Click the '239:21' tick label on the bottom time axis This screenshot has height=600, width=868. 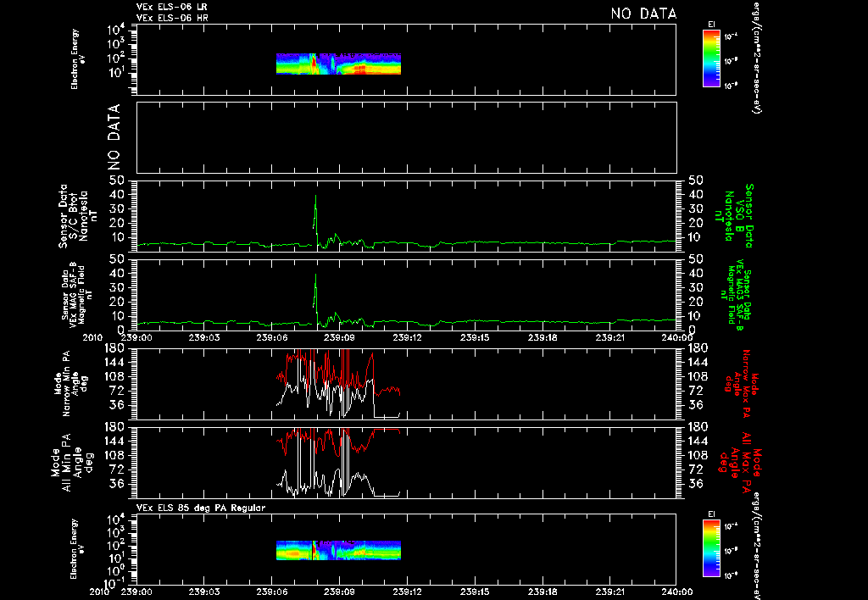(x=609, y=592)
